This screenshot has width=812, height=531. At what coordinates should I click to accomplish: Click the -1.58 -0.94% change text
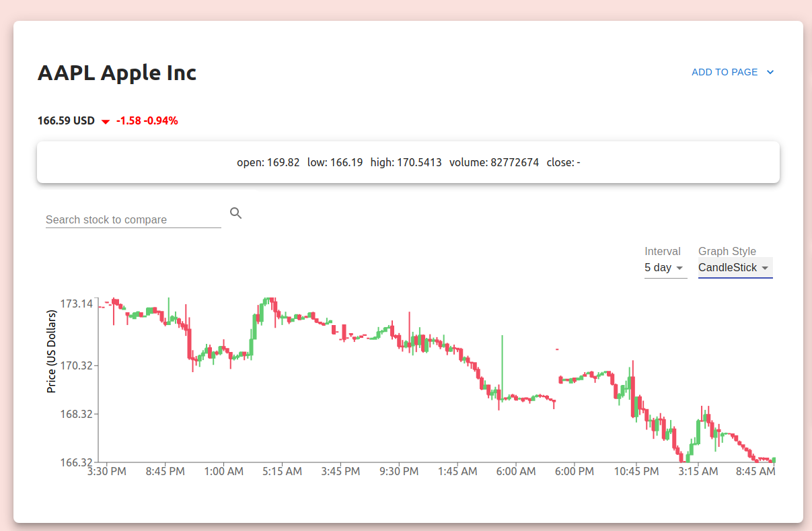pos(147,121)
